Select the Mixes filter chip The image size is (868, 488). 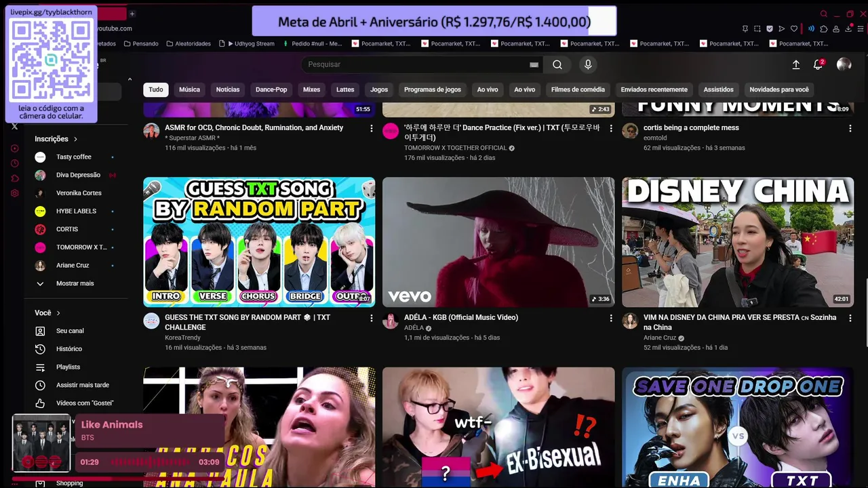coord(311,89)
